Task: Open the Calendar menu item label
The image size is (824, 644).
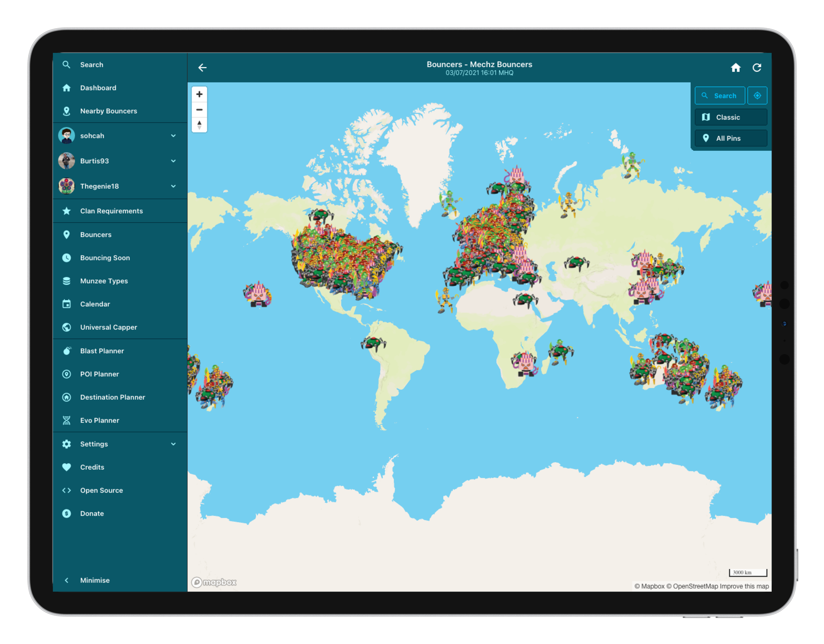Action: [x=95, y=304]
